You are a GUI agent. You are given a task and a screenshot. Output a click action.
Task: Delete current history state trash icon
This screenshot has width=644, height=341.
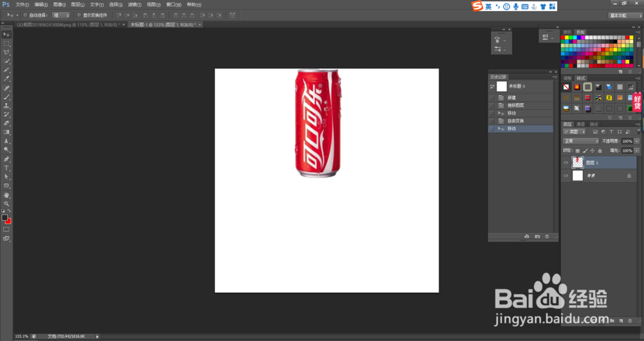[x=547, y=236]
